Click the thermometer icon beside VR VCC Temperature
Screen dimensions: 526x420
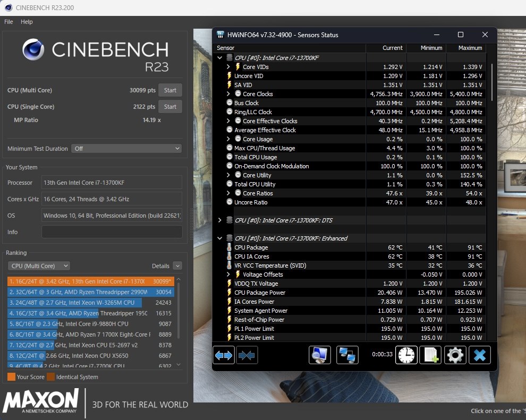coord(229,265)
